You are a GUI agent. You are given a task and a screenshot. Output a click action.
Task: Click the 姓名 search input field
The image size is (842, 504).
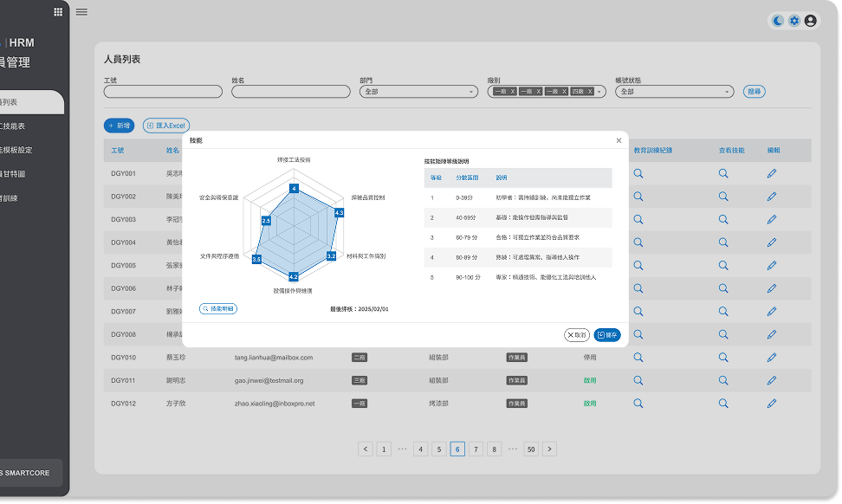point(290,91)
